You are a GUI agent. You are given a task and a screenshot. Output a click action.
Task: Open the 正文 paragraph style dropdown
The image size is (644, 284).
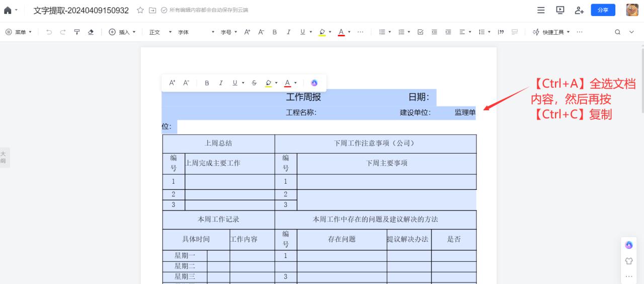pos(160,32)
